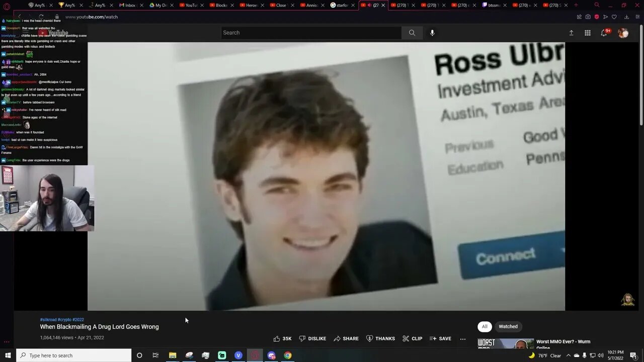Image resolution: width=644 pixels, height=362 pixels.
Task: Open the browser downloads icon
Action: coord(626,17)
